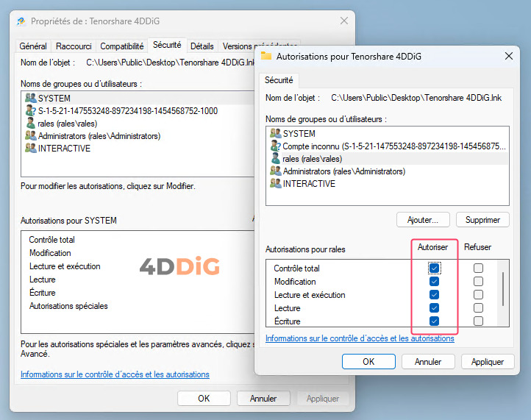Check Refuser for Contrôle total
The image size is (531, 420).
coord(478,268)
